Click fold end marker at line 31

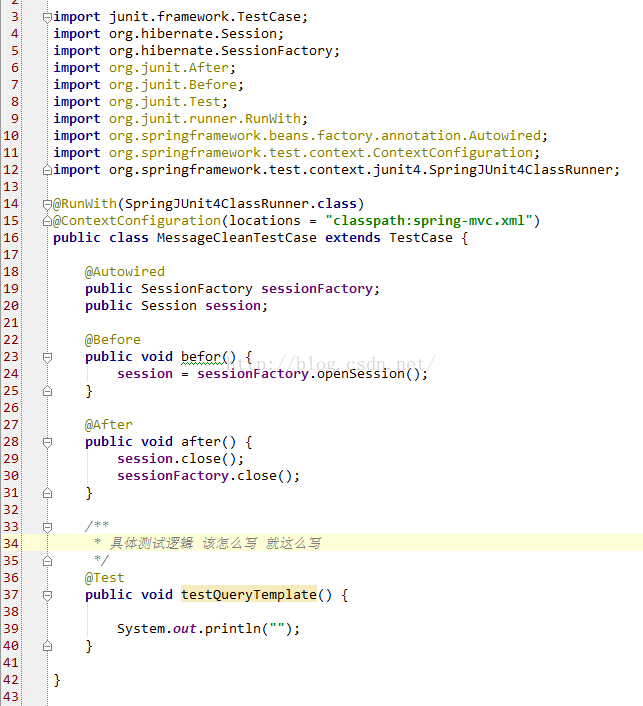pyautogui.click(x=47, y=493)
